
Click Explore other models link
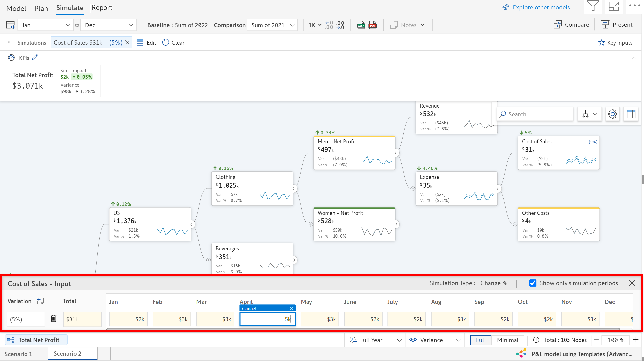click(x=541, y=7)
